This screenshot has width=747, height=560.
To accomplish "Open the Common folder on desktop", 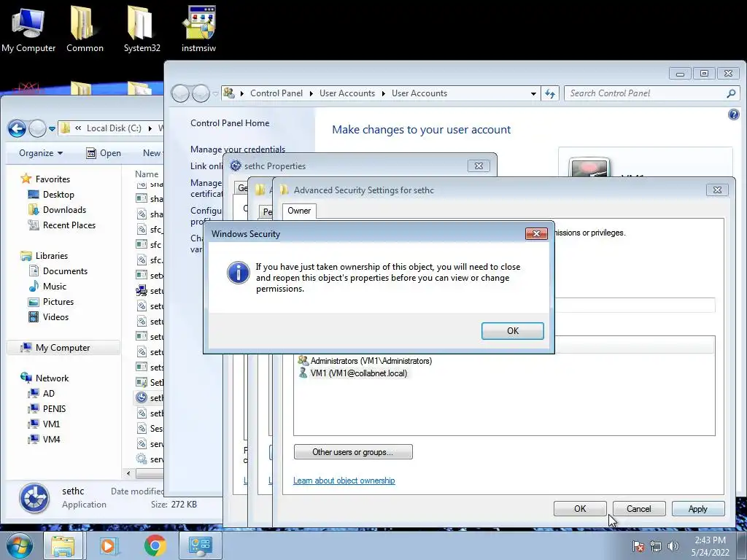I will (x=85, y=28).
